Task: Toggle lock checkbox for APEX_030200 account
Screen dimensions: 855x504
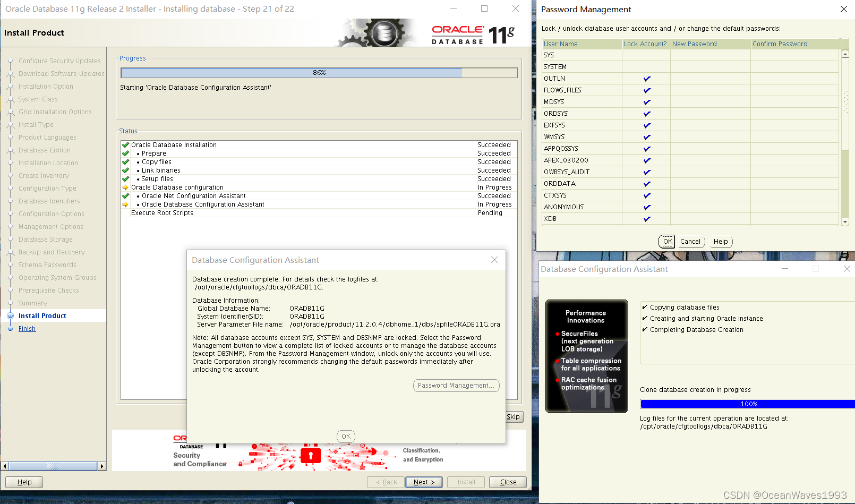Action: tap(647, 160)
